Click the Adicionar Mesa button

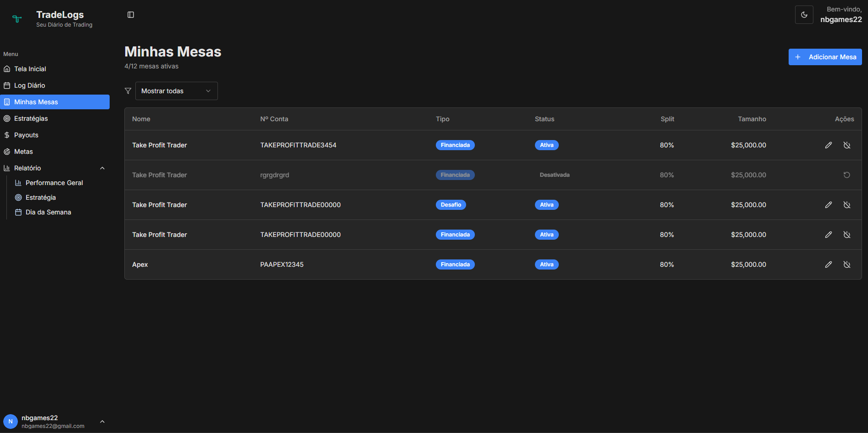pyautogui.click(x=825, y=57)
